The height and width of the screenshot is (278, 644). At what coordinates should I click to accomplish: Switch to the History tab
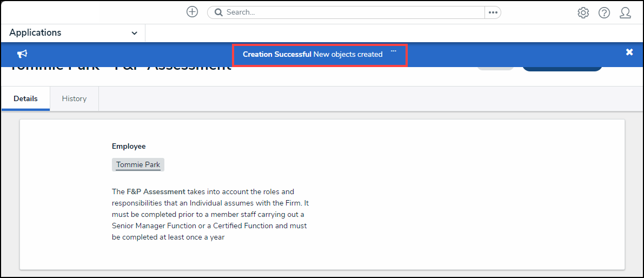point(74,99)
